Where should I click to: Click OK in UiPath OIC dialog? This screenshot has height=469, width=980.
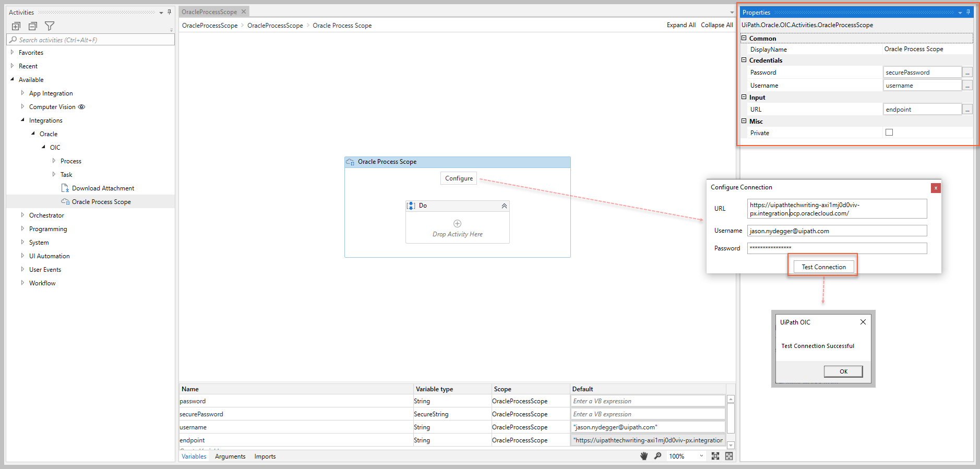[843, 371]
